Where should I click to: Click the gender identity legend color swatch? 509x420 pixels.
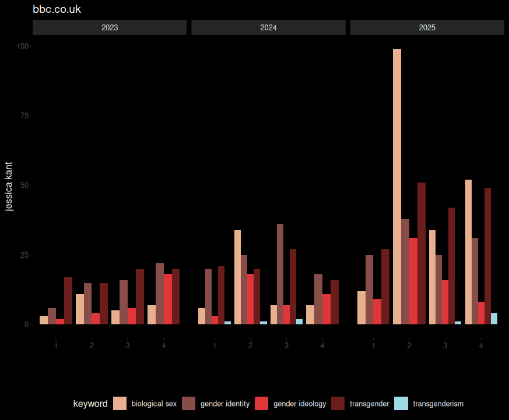tap(189, 403)
